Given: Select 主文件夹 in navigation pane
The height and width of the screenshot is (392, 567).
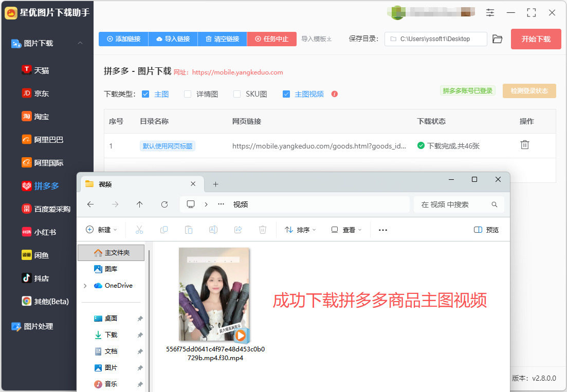Looking at the screenshot, I should click(x=111, y=253).
